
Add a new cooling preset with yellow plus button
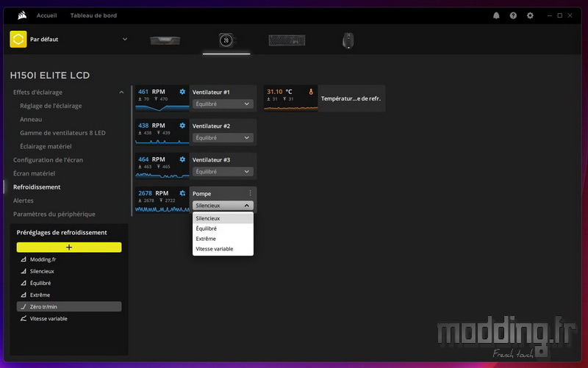pos(69,248)
